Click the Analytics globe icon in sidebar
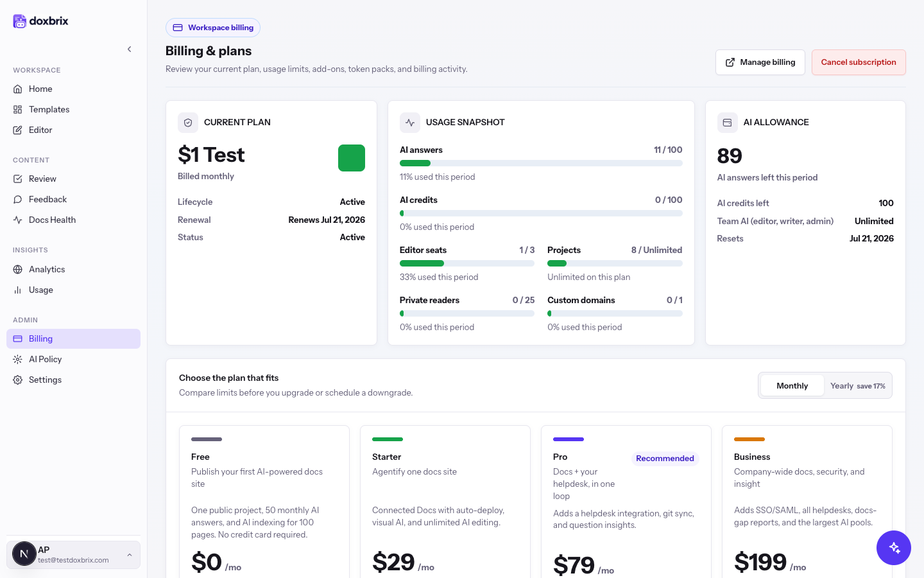Viewport: 924px width, 578px height. point(18,269)
